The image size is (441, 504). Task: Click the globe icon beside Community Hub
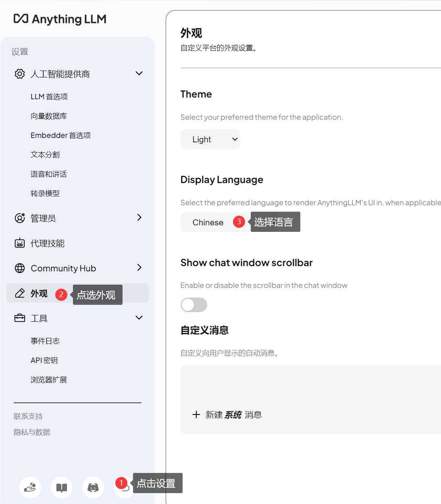click(x=20, y=268)
